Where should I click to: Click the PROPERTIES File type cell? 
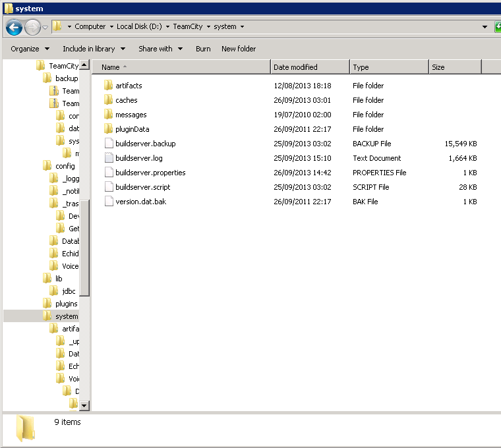pyautogui.click(x=379, y=173)
